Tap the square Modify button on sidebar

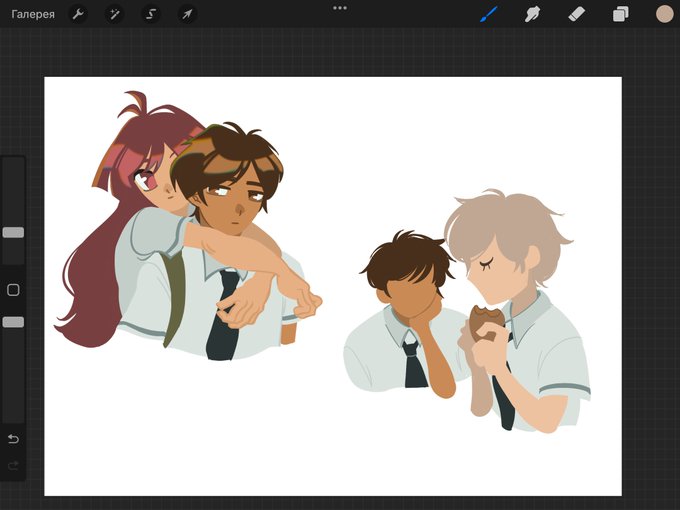point(13,290)
